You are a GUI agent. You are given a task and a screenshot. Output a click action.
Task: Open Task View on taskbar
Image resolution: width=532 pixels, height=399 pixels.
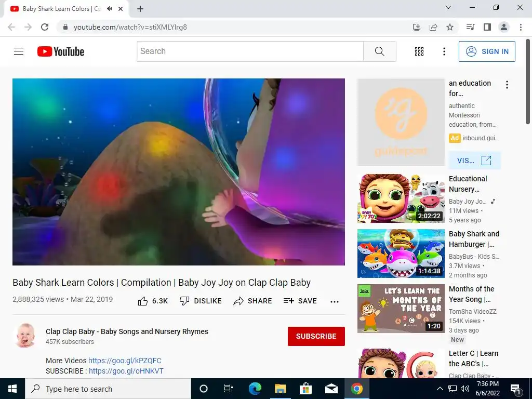229,389
